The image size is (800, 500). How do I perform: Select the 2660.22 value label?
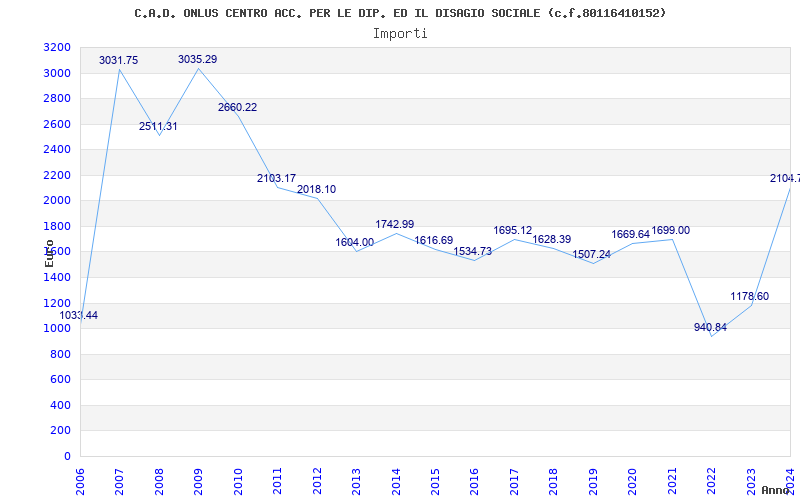pos(237,108)
